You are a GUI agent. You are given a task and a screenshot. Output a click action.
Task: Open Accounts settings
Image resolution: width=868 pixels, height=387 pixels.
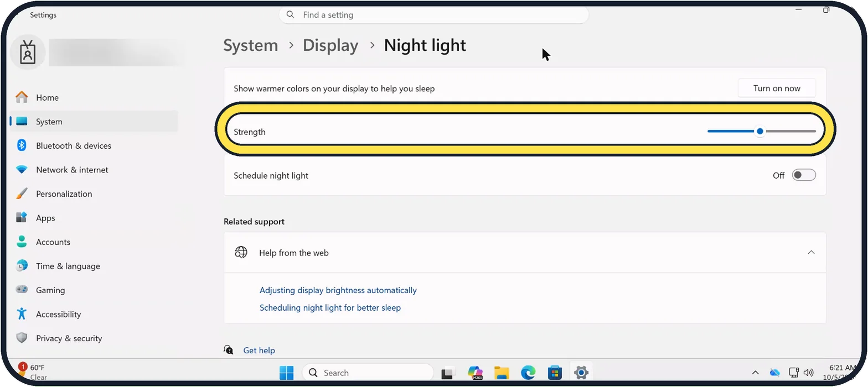94,242
